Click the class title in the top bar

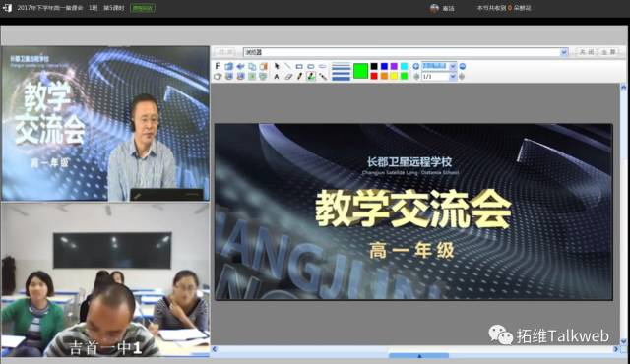50,8
